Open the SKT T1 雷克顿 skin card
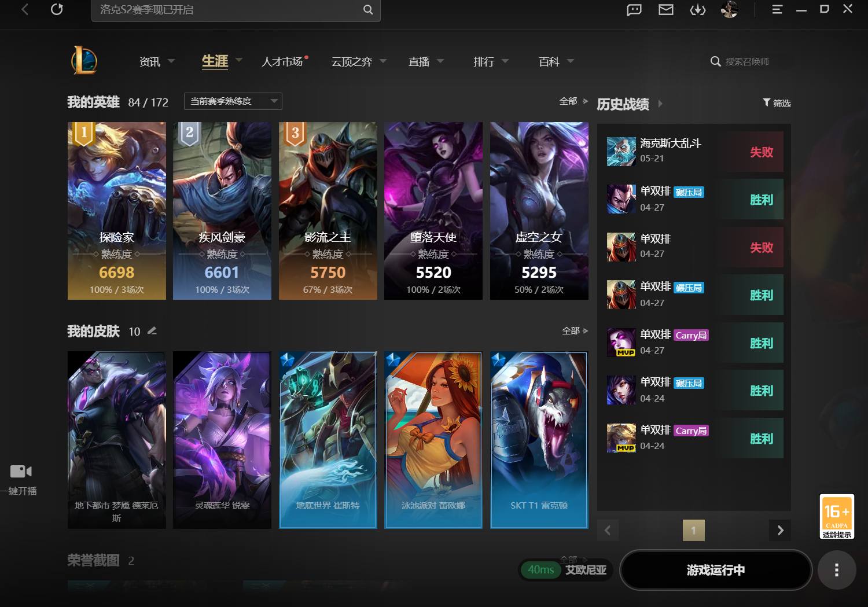Viewport: 868px width, 607px height. 539,440
